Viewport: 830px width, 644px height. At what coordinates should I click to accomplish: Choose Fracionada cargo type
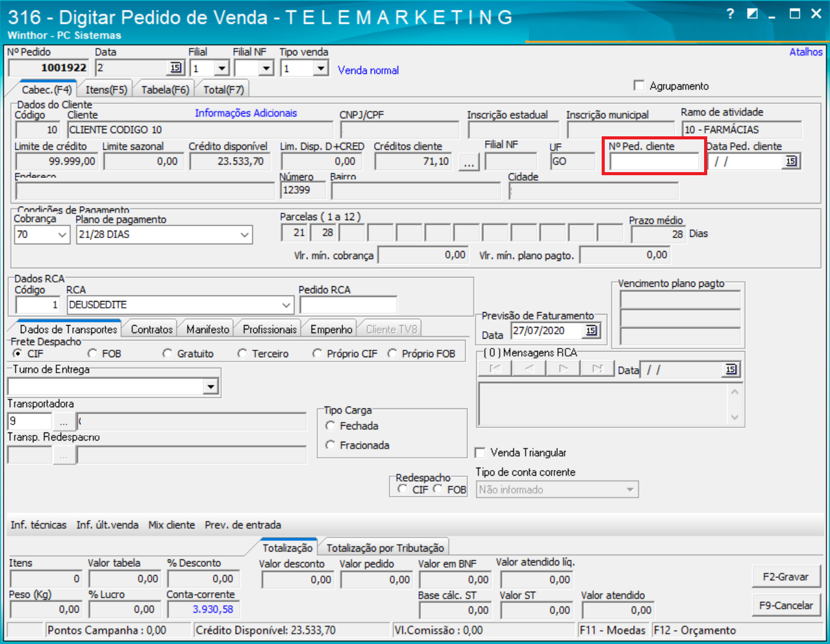pos(330,445)
